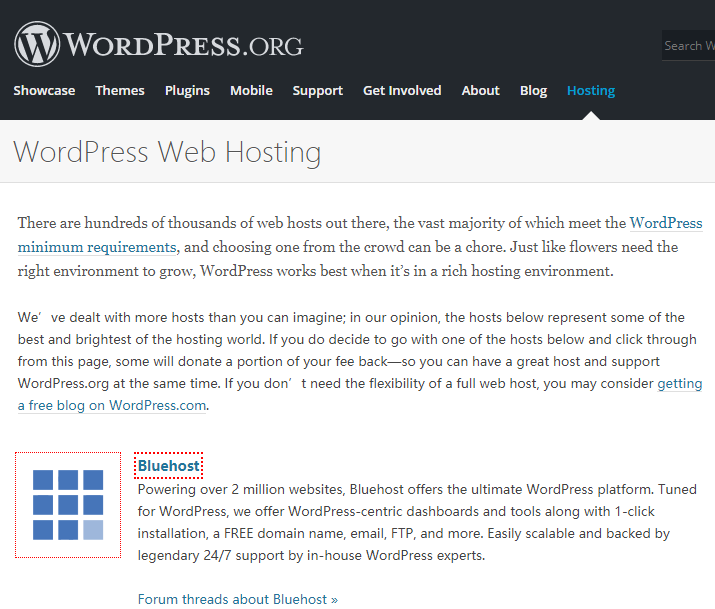Screen dimensions: 715x609
Task: Click the WordPress.org site title text
Action: 183,45
